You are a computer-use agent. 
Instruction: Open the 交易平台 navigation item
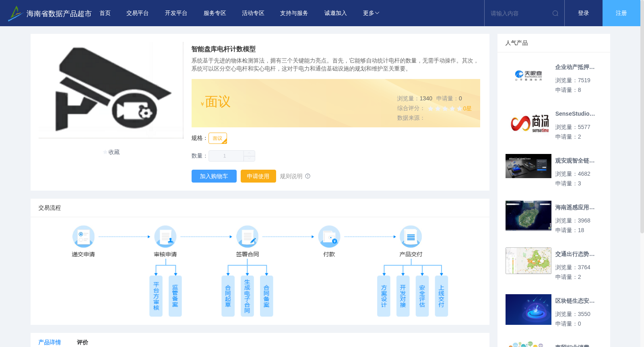point(138,13)
